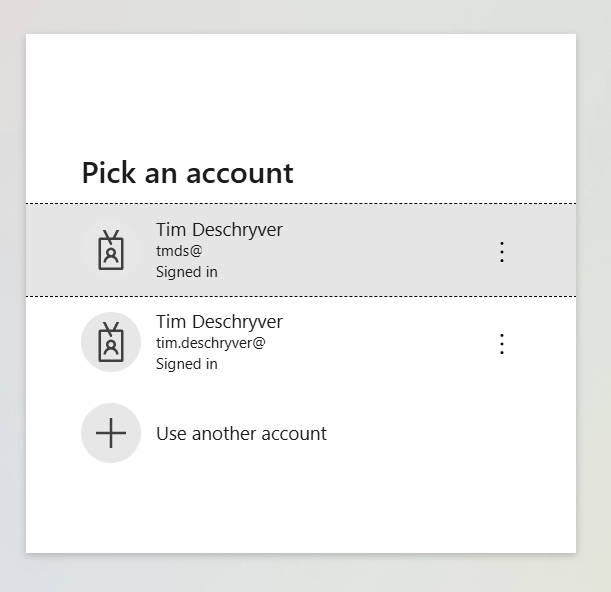Screen dimensions: 611x592
Task: Click the tmds@ email address text
Action: [179, 251]
